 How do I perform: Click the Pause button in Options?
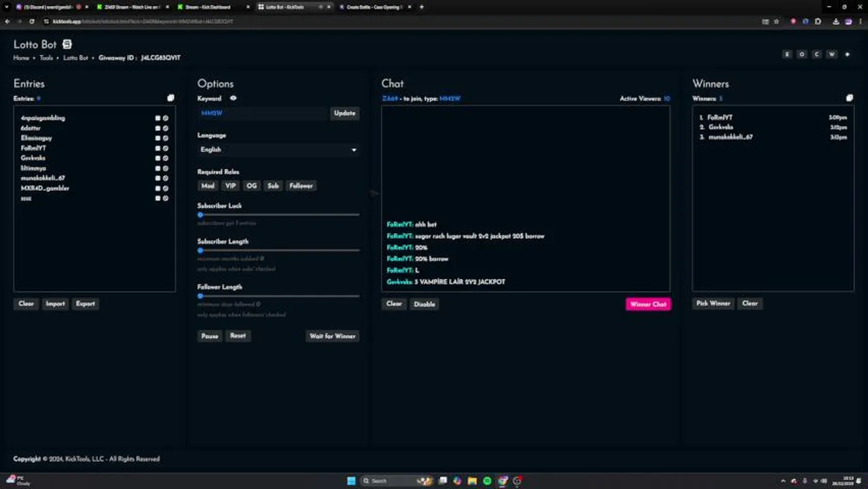tap(210, 336)
